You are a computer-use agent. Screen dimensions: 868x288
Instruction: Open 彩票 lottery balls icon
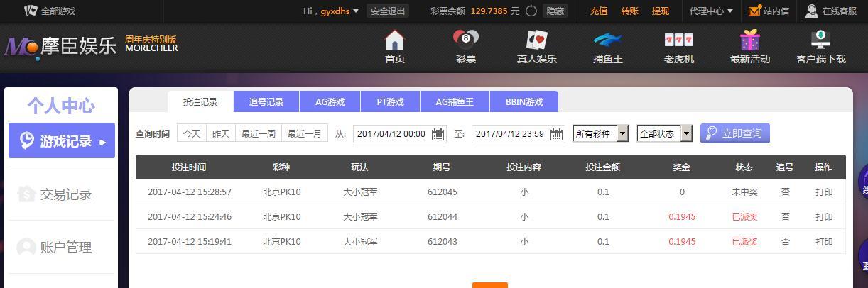(x=466, y=40)
